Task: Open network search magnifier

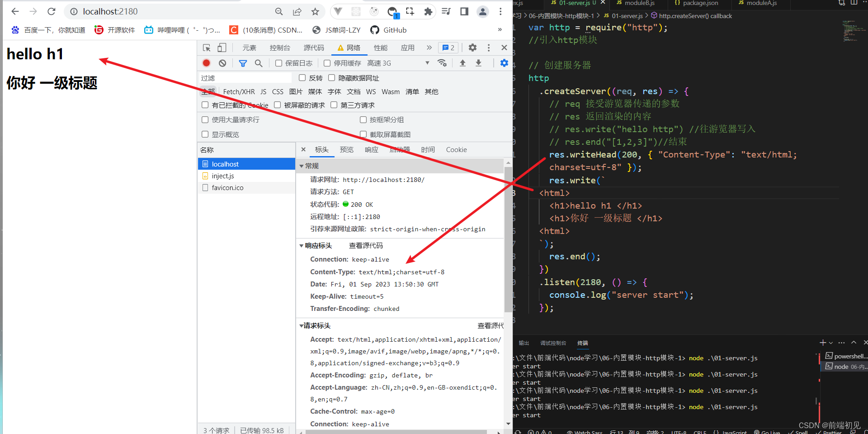Action: tap(259, 63)
